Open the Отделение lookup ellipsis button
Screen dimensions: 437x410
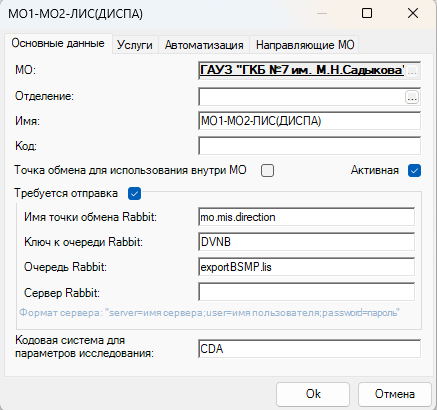[x=412, y=97]
